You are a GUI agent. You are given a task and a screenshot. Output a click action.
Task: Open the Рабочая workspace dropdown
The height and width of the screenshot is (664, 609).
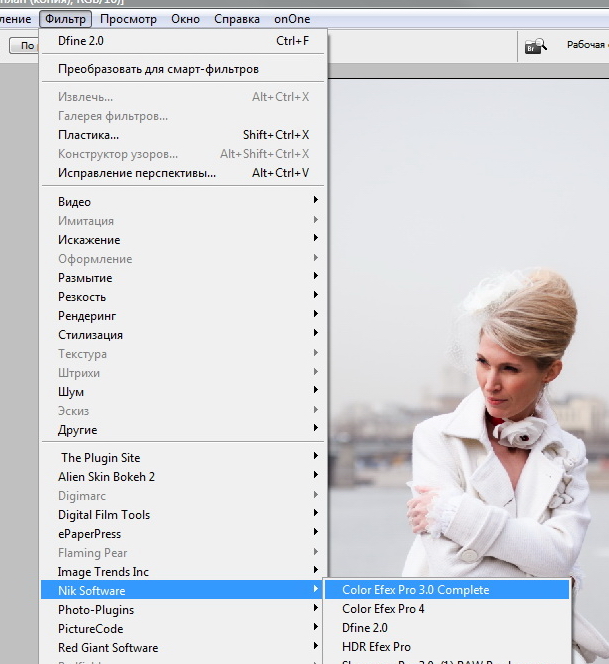coord(585,45)
